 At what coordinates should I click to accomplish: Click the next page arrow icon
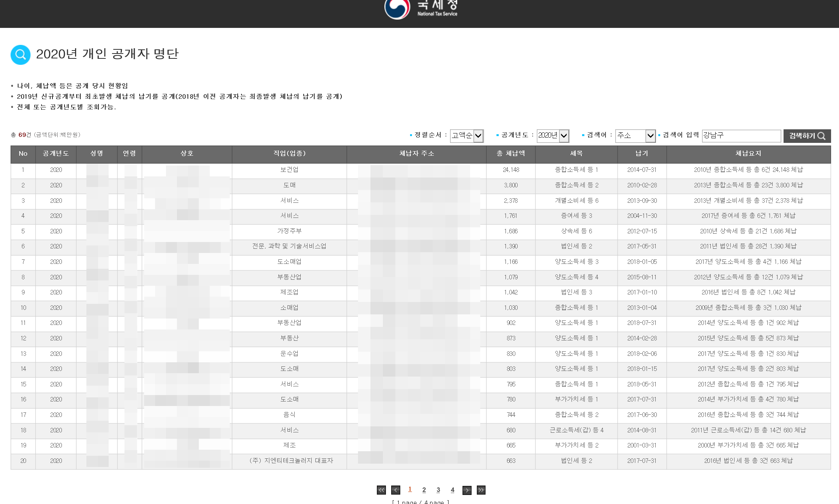point(467,490)
